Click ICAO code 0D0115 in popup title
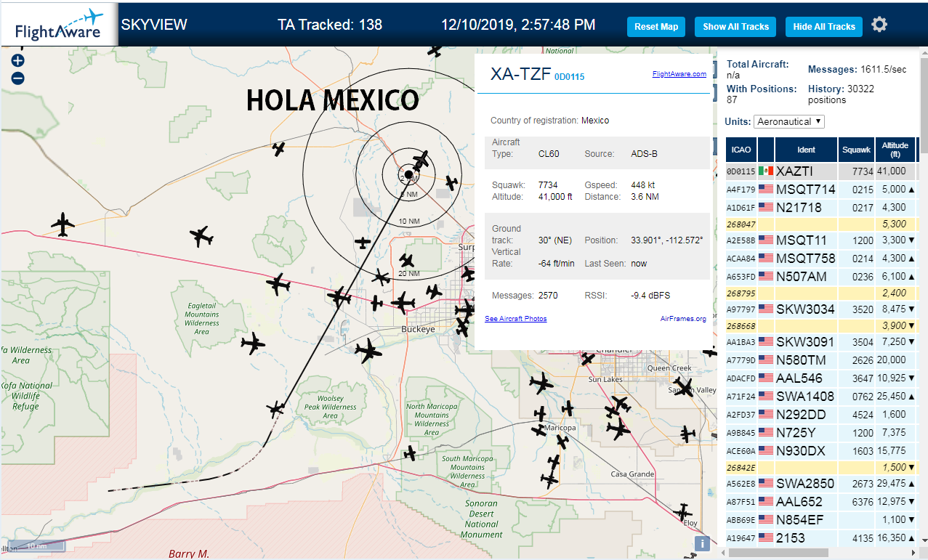Image resolution: width=928 pixels, height=560 pixels. pyautogui.click(x=570, y=76)
